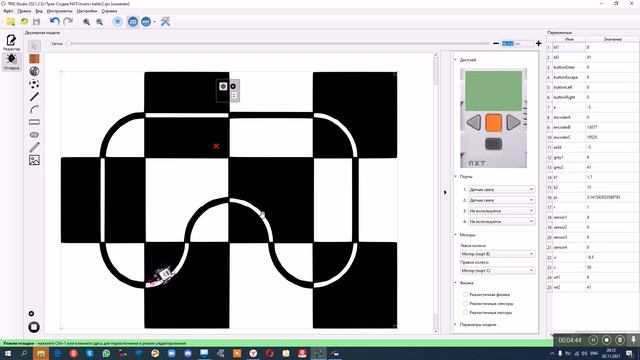Image resolution: width=640 pixels, height=360 pixels.
Task: Select the pencil freehand tool
Action: point(34,147)
